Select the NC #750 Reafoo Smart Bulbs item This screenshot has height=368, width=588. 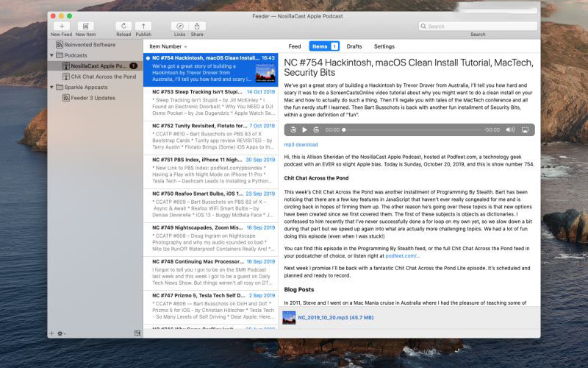point(210,205)
